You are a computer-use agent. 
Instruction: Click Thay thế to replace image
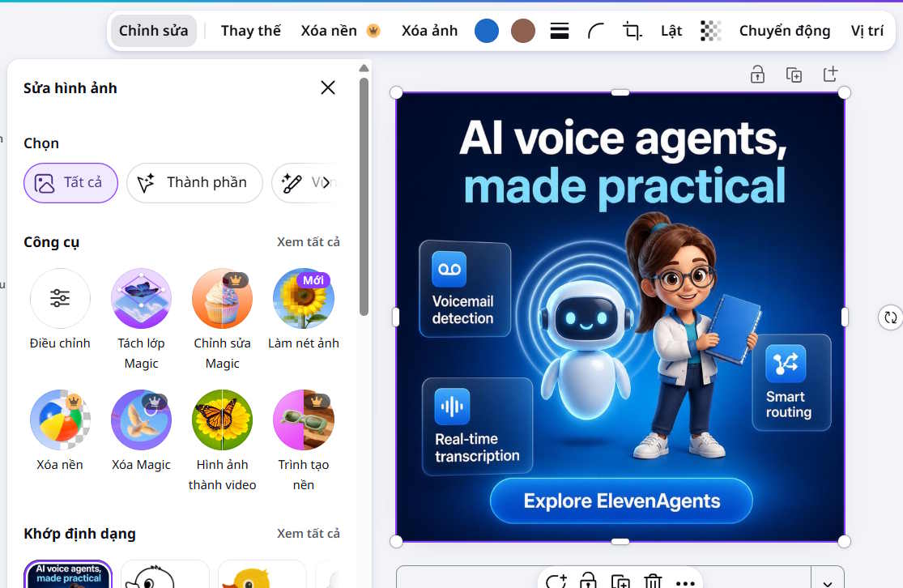pyautogui.click(x=250, y=31)
